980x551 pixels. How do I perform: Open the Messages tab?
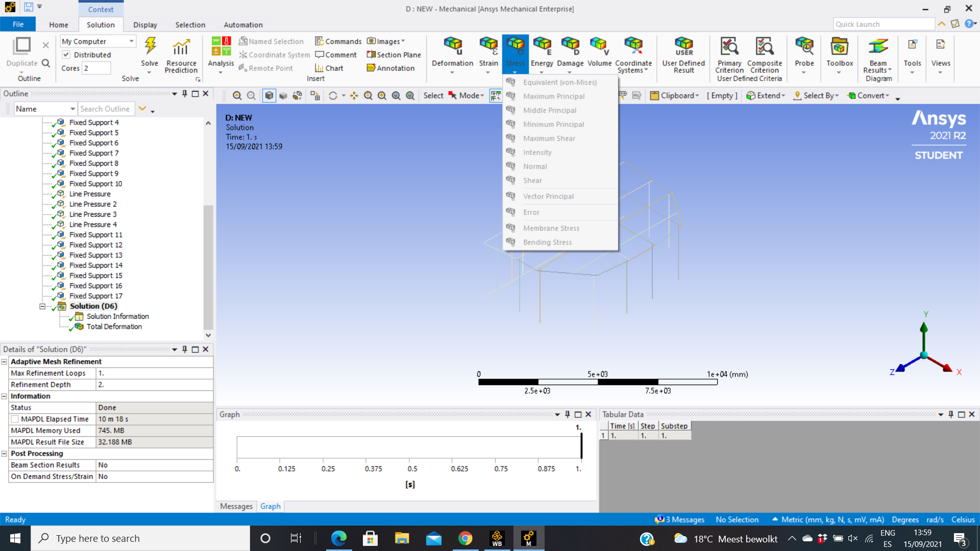pyautogui.click(x=236, y=506)
